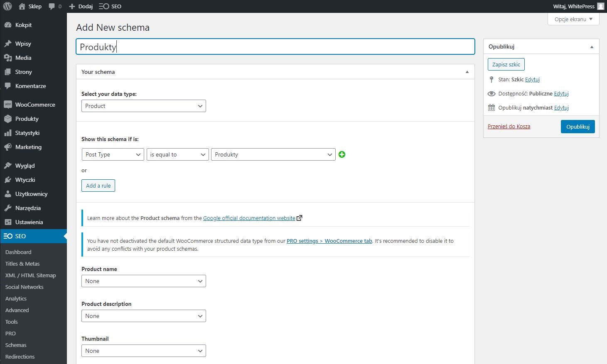Open Google official documentation website link
The image size is (607, 364).
(x=249, y=218)
